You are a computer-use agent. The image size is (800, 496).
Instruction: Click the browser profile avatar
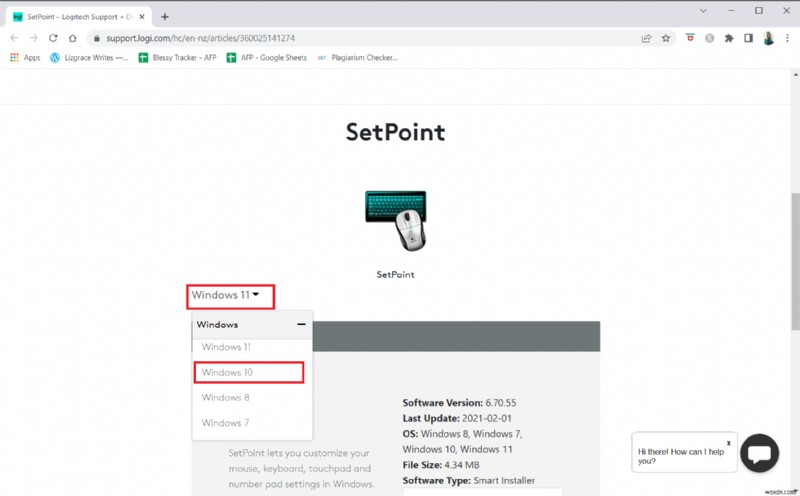click(768, 38)
